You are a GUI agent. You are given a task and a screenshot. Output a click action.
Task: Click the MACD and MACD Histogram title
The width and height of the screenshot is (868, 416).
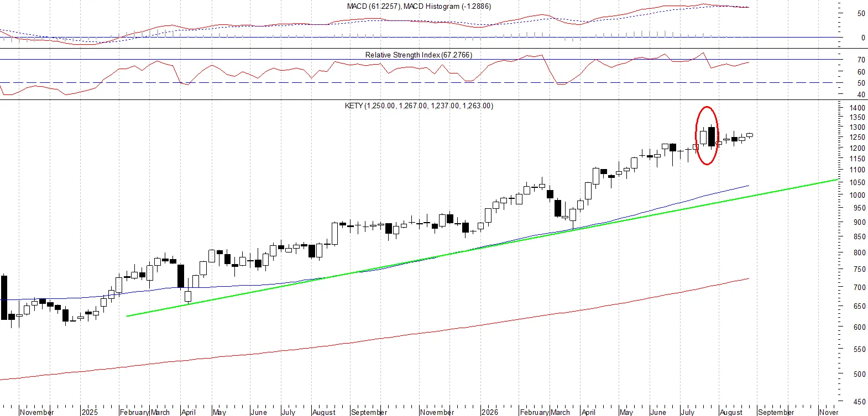click(419, 7)
